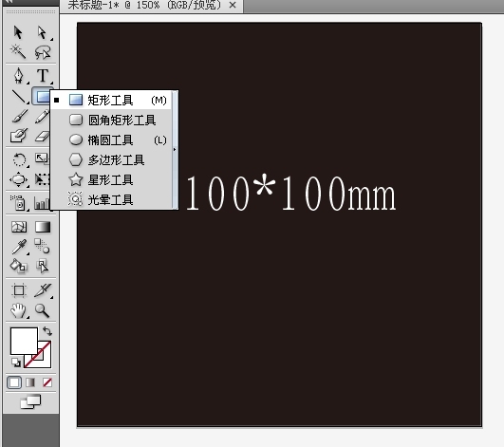Image resolution: width=504 pixels, height=447 pixels.
Task: Select the Rotate tool
Action: 19,159
